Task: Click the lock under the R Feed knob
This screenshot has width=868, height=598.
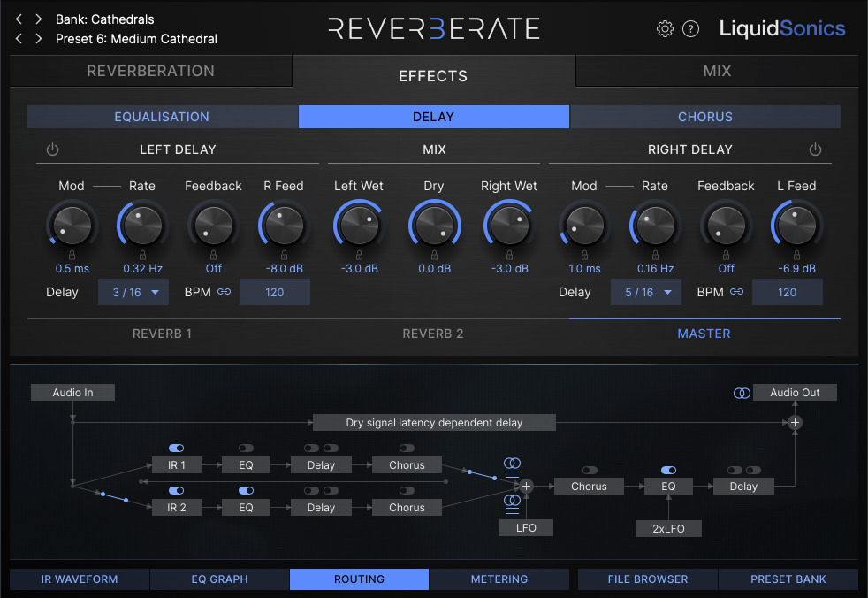Action: (x=284, y=255)
